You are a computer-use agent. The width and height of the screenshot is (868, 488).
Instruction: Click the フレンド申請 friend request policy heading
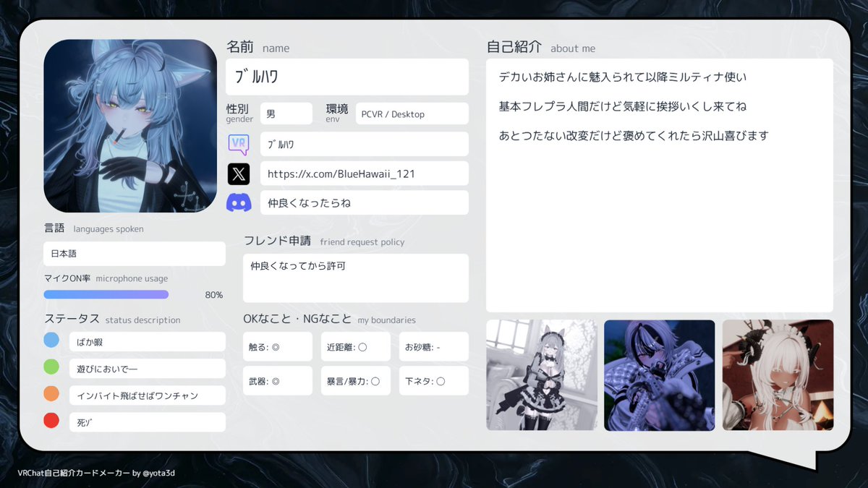[x=324, y=241]
